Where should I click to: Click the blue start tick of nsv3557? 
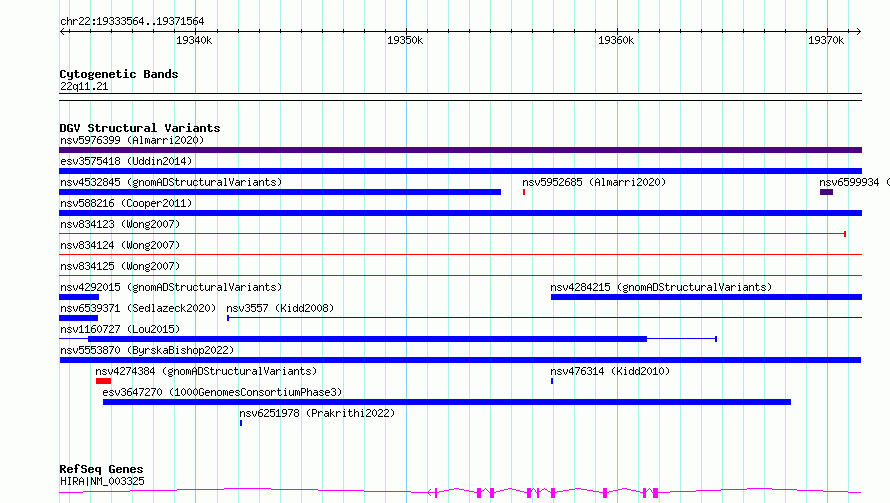(x=228, y=318)
